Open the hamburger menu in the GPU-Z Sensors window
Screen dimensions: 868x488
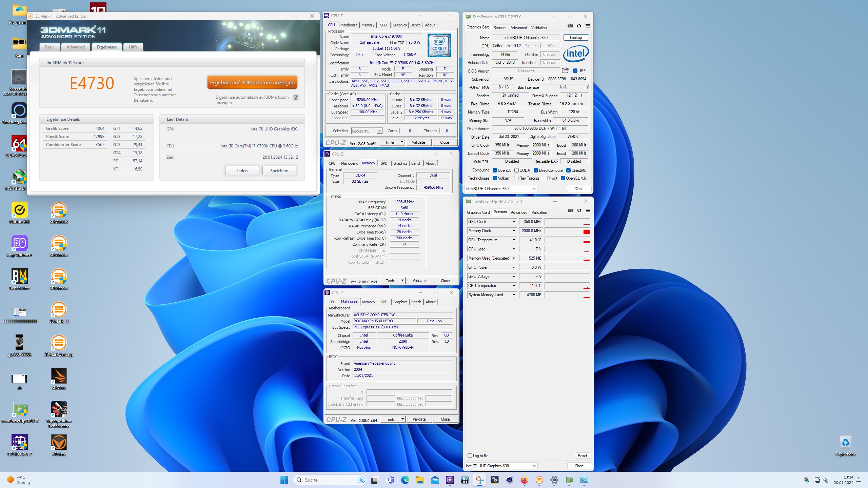coord(588,210)
